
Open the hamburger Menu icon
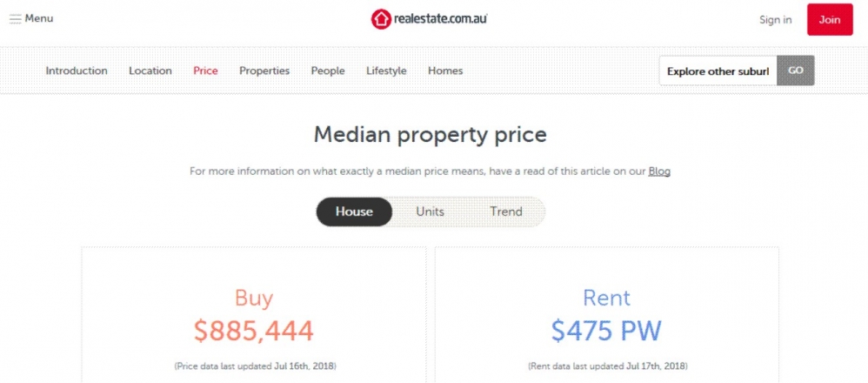point(16,19)
